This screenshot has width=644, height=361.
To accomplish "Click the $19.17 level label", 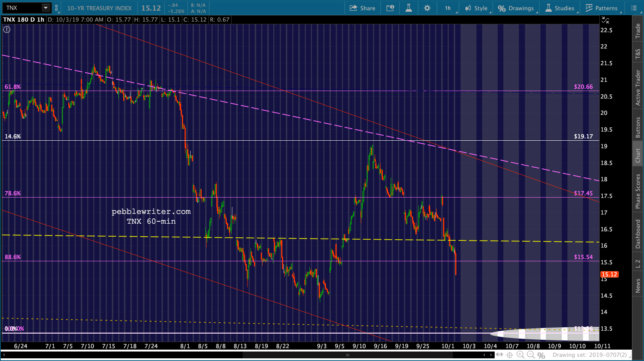I will click(583, 137).
